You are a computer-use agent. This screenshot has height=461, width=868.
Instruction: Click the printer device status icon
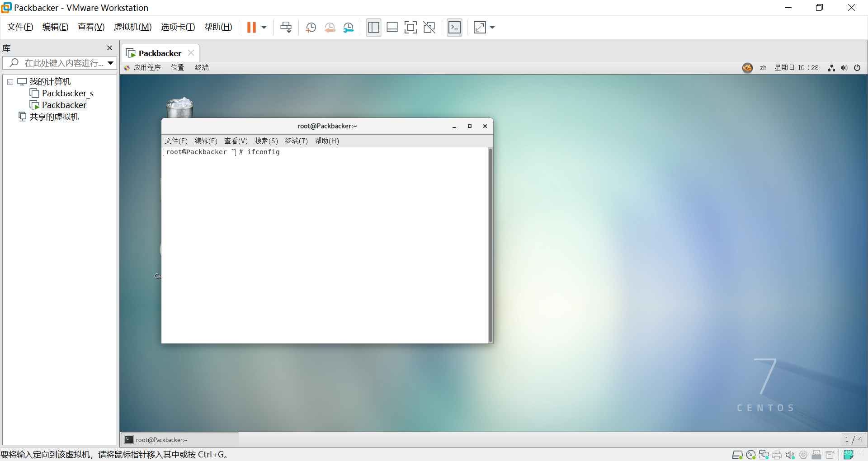777,455
